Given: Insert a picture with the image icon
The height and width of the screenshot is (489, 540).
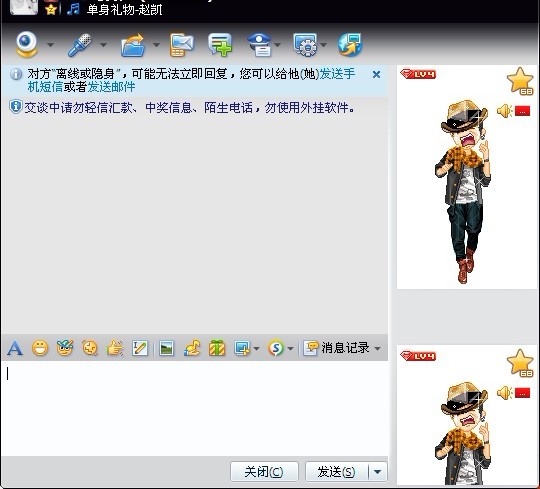Looking at the screenshot, I should point(166,348).
